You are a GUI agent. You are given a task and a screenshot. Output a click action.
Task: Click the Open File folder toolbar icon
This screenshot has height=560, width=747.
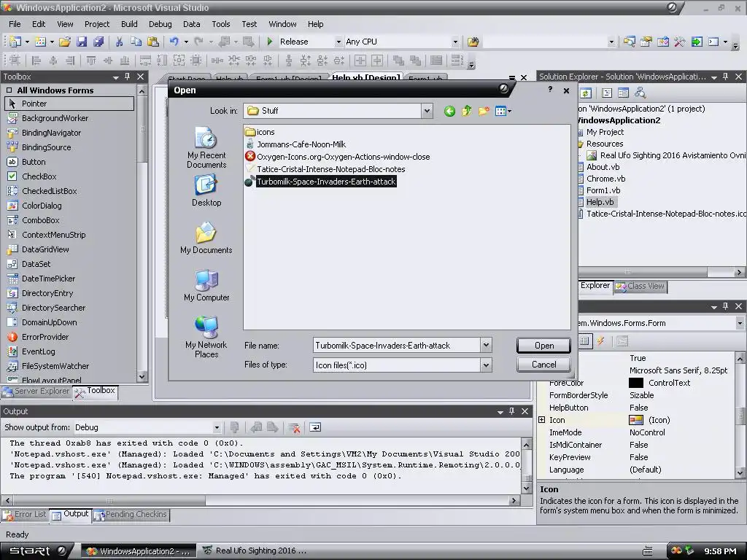[x=65, y=42]
